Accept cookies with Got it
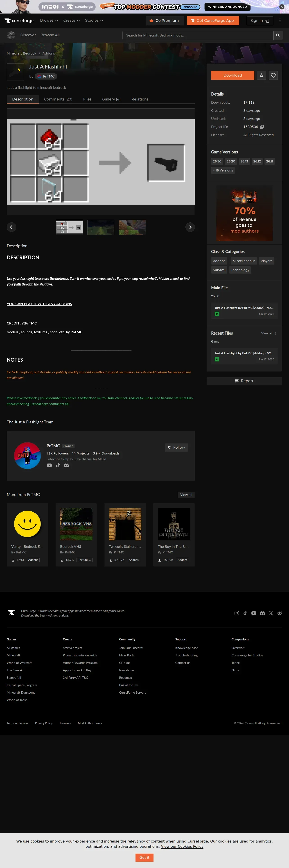Image resolution: width=289 pixels, height=868 pixels. (x=144, y=858)
